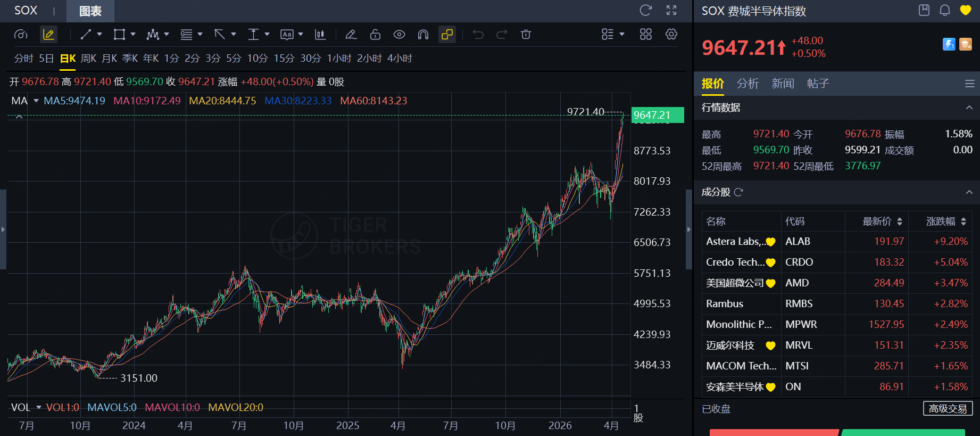
Task: Click the line drawing tool
Action: pos(86,35)
